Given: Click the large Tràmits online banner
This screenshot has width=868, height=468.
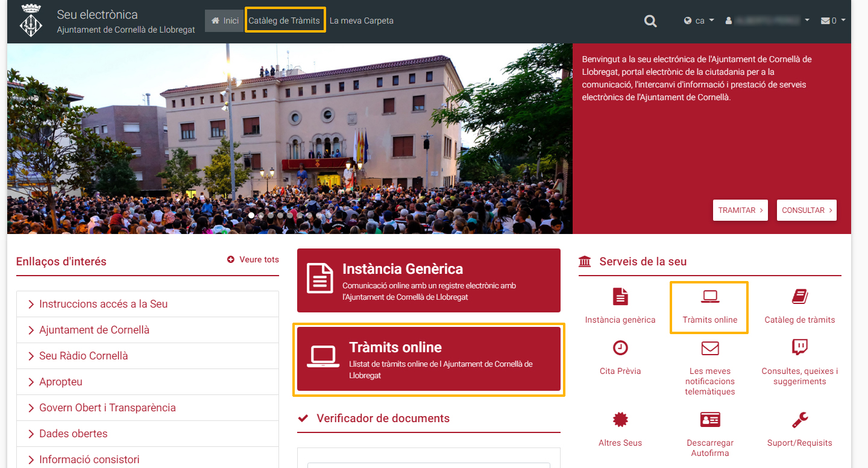Looking at the screenshot, I should click(429, 360).
